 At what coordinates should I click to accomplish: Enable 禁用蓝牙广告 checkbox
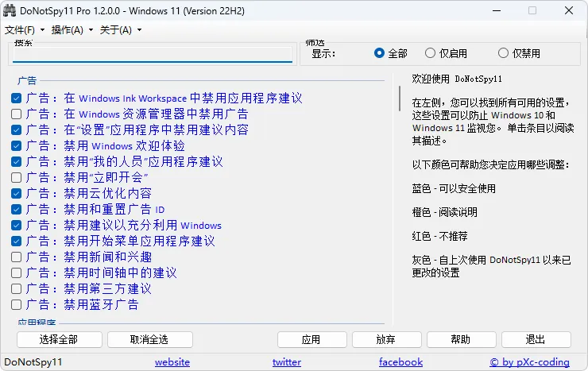[x=16, y=305]
